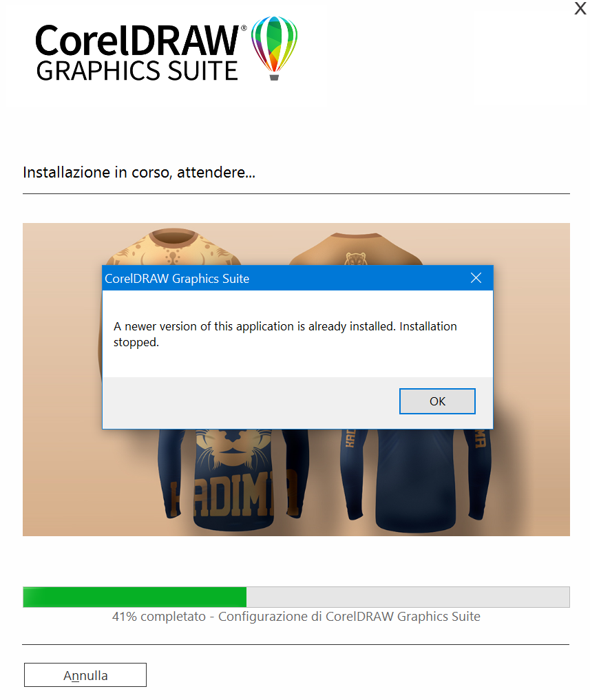
Task: Click the gray unfilled part of progress bar
Action: (408, 597)
